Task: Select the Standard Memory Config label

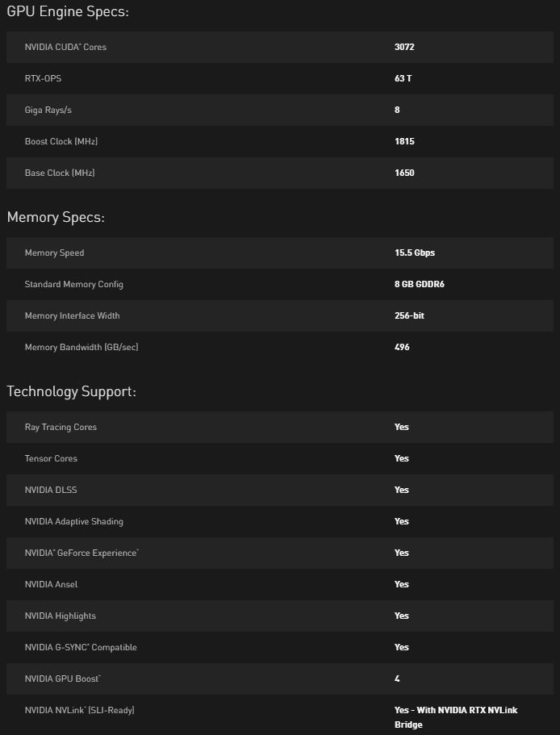Action: coord(74,284)
